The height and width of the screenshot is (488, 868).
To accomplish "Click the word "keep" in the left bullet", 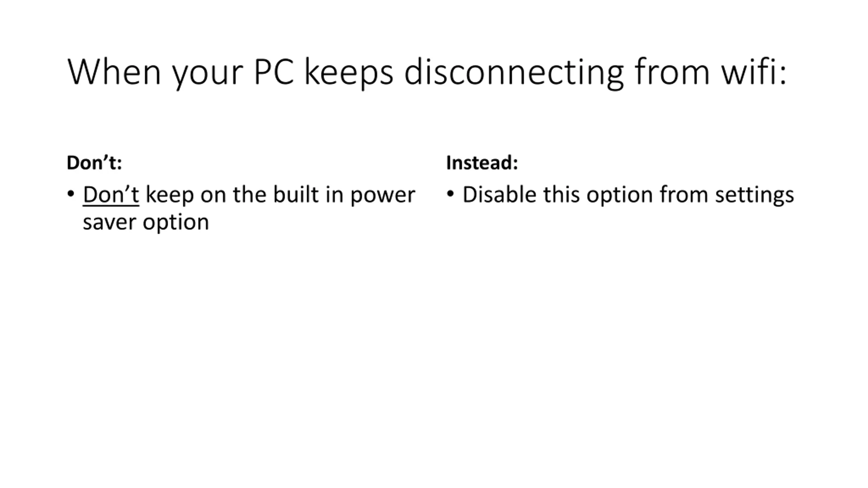I will point(170,196).
